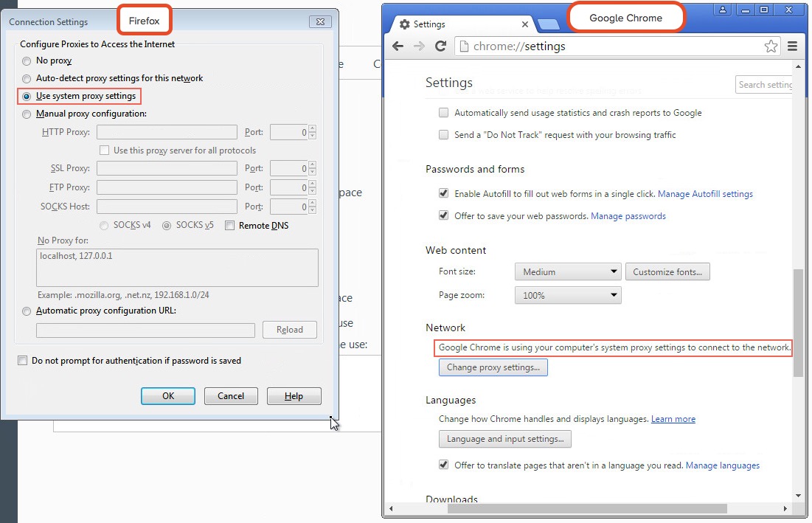This screenshot has height=523, width=812.
Task: Open a new tab in Chrome
Action: [548, 25]
